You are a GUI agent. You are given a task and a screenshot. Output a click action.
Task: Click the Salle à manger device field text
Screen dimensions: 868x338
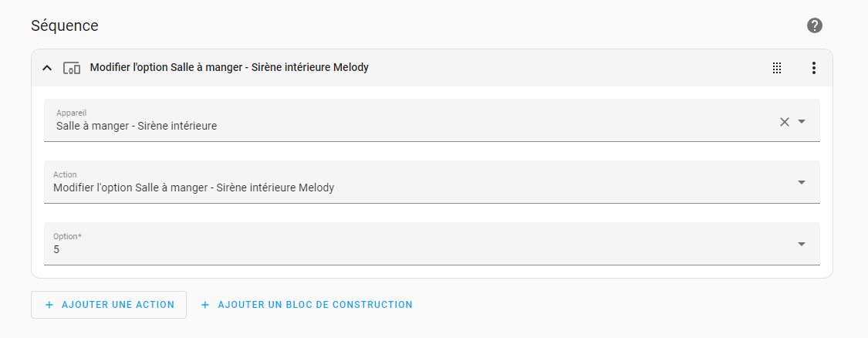tap(137, 126)
